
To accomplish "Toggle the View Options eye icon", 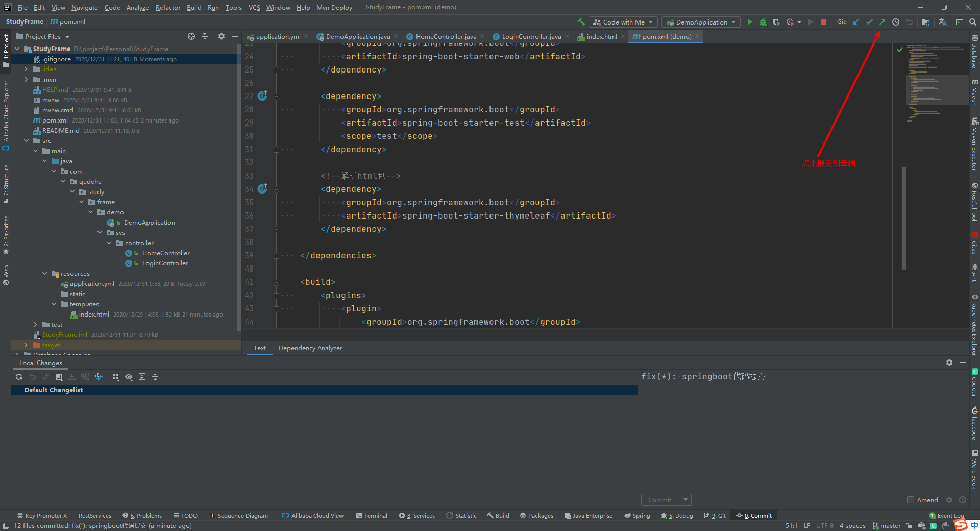I will tap(129, 377).
